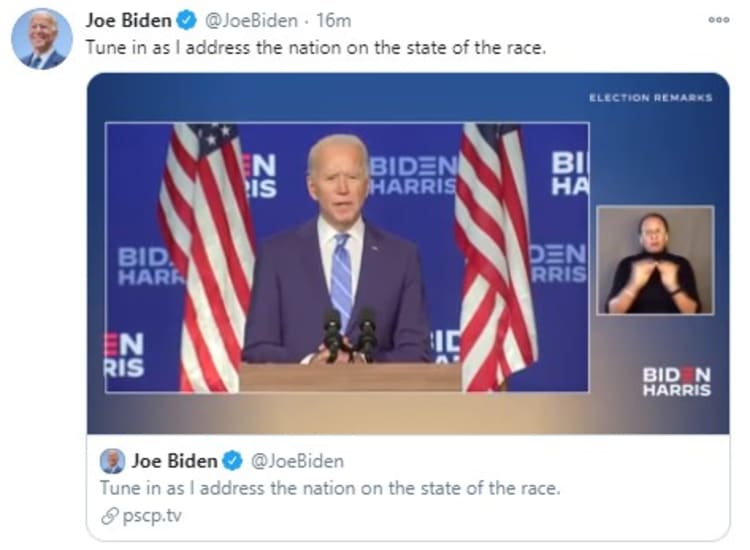The width and height of the screenshot is (750, 550).
Task: Click the @JoeBiden handle in the quoted card
Action: coord(296,461)
